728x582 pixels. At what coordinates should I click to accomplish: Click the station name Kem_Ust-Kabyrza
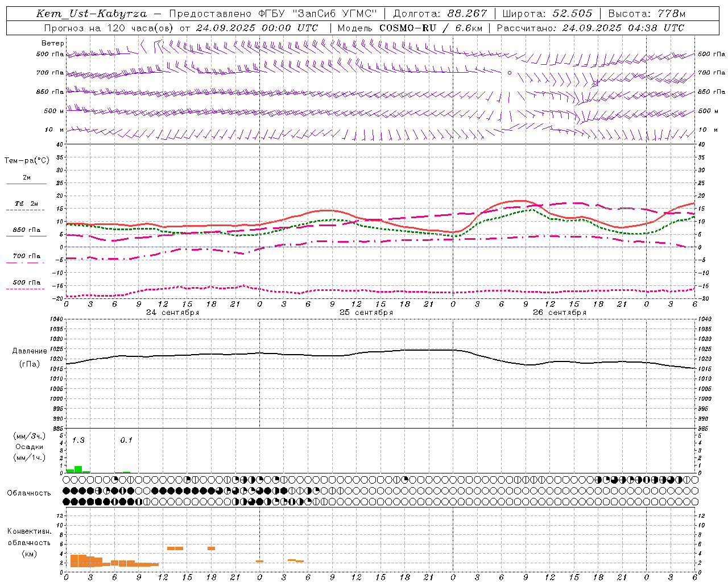[92, 14]
